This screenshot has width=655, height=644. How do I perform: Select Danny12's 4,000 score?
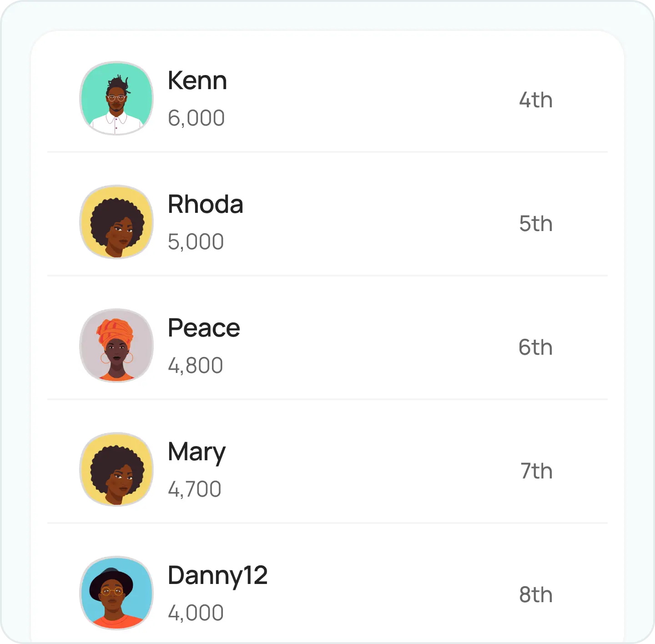196,614
